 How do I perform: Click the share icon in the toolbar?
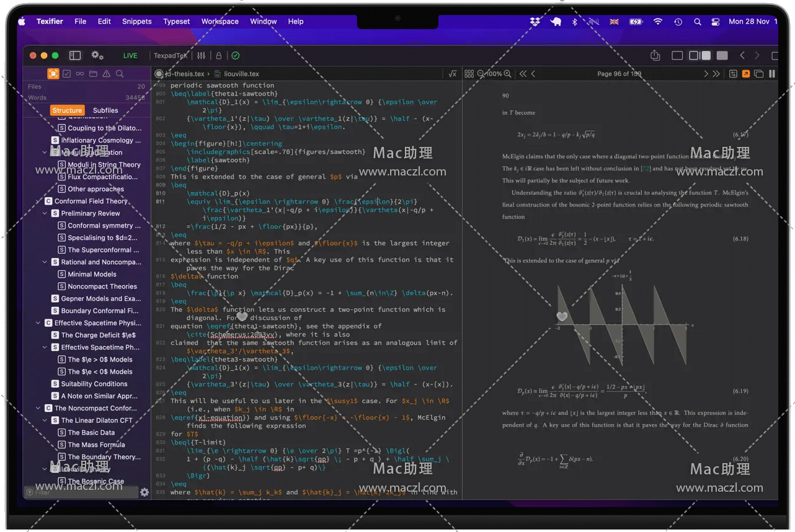(x=655, y=56)
